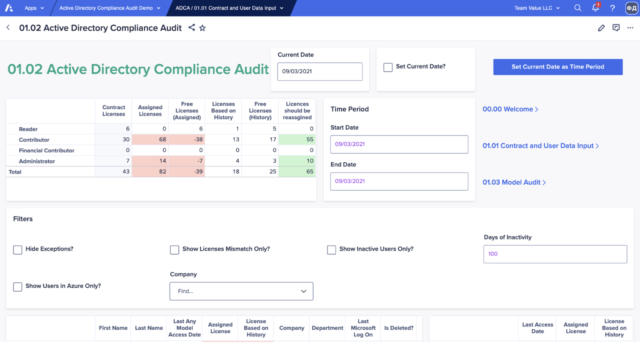
Task: Click the First Name column header
Action: [113, 328]
